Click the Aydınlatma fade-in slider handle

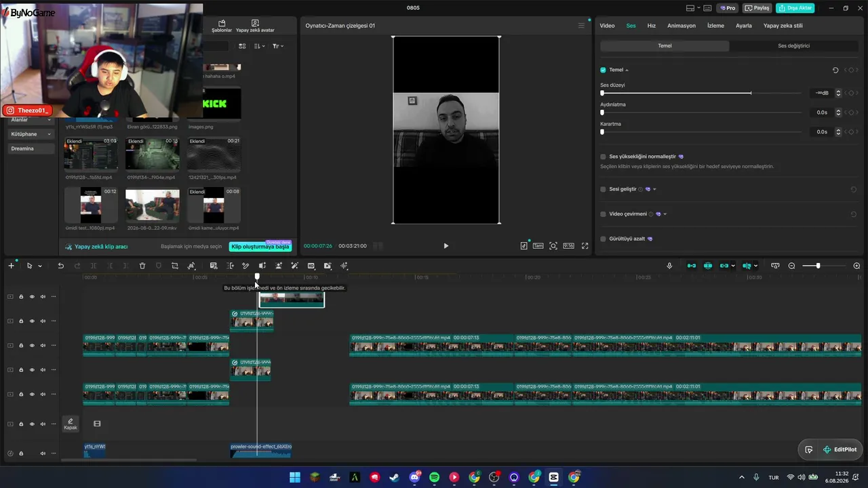tap(602, 113)
